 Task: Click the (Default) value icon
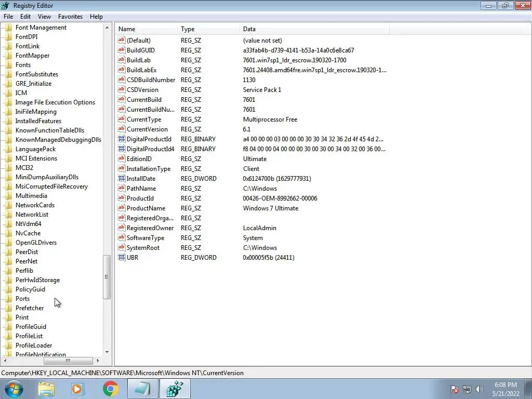[122, 40]
